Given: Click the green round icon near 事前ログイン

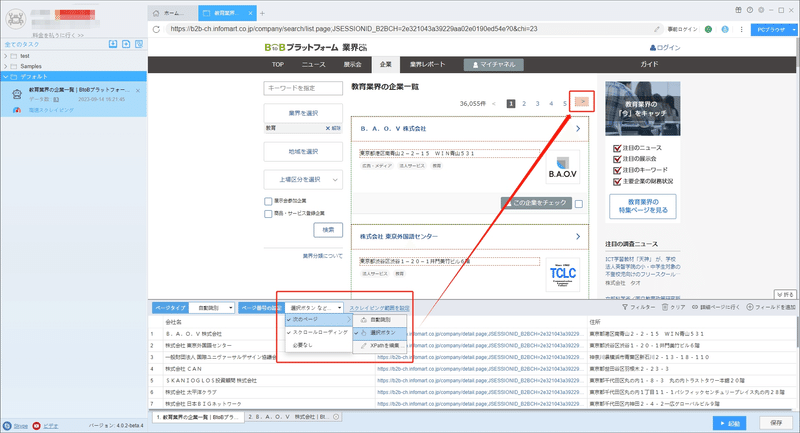Looking at the screenshot, I should tap(708, 29).
